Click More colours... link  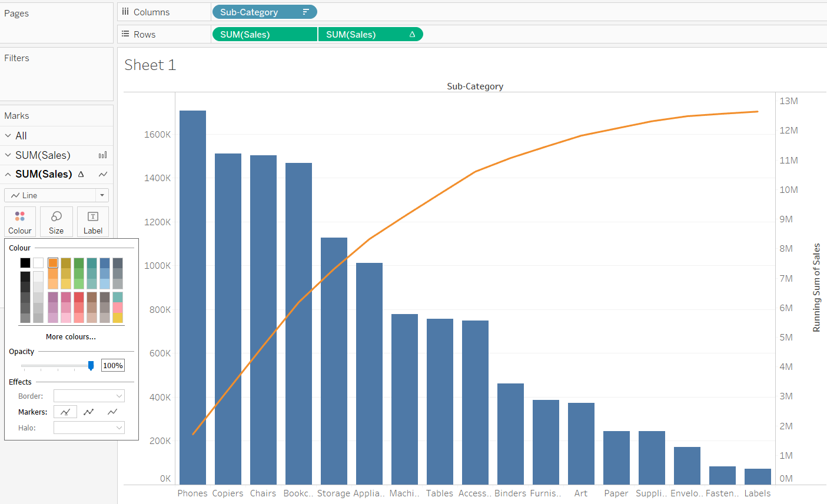pos(71,337)
